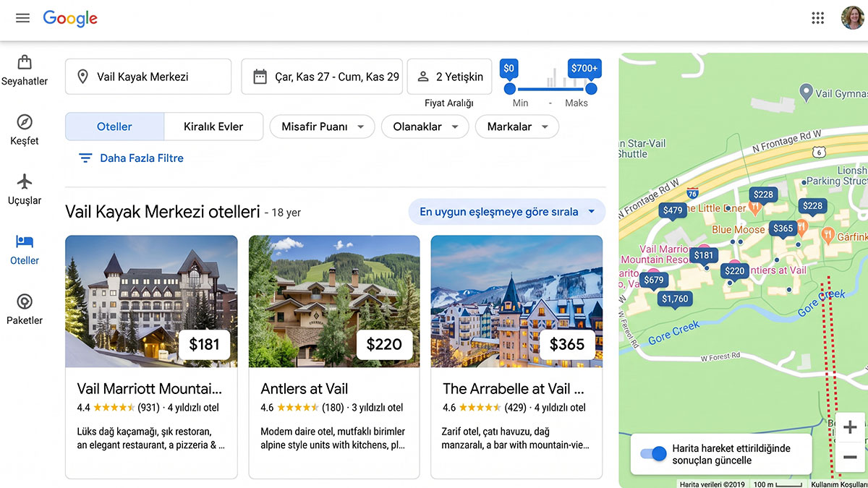Click the (180) reviews rating text
The height and width of the screenshot is (488, 868).
[302, 408]
